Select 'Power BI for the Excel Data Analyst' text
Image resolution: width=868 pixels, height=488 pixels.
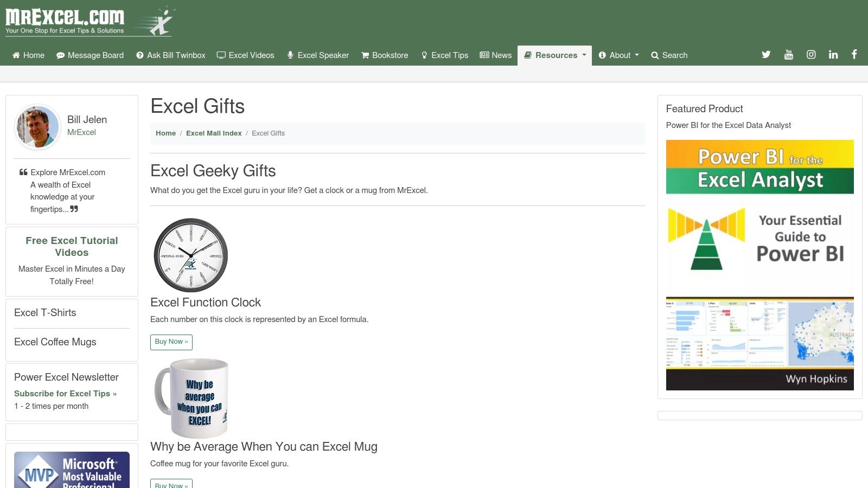[x=729, y=125]
